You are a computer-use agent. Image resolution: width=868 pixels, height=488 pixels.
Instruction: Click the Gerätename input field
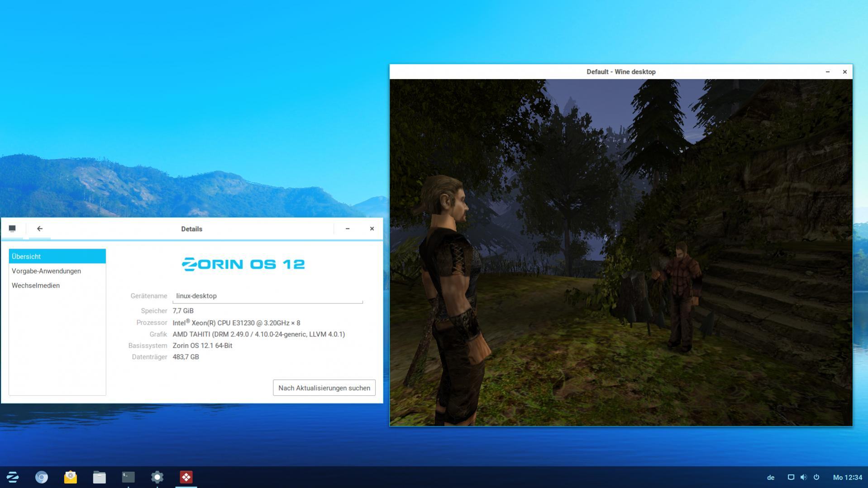(267, 296)
